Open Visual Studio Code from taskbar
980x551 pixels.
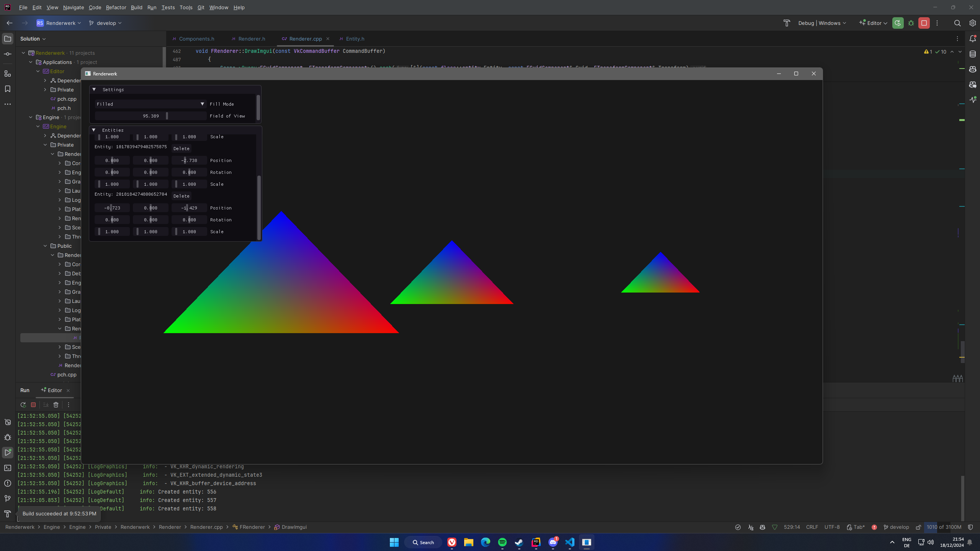569,542
